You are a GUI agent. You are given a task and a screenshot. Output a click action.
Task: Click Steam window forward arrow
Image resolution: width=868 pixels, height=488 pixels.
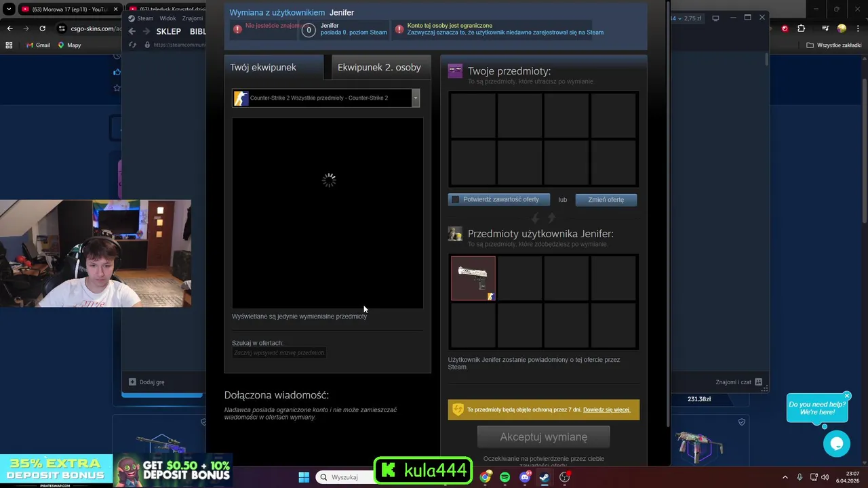(x=146, y=31)
